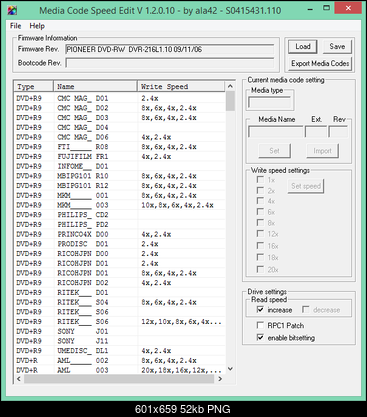Image resolution: width=367 pixels, height=417 pixels.
Task: Select the SONY J11 row
Action: [120, 341]
